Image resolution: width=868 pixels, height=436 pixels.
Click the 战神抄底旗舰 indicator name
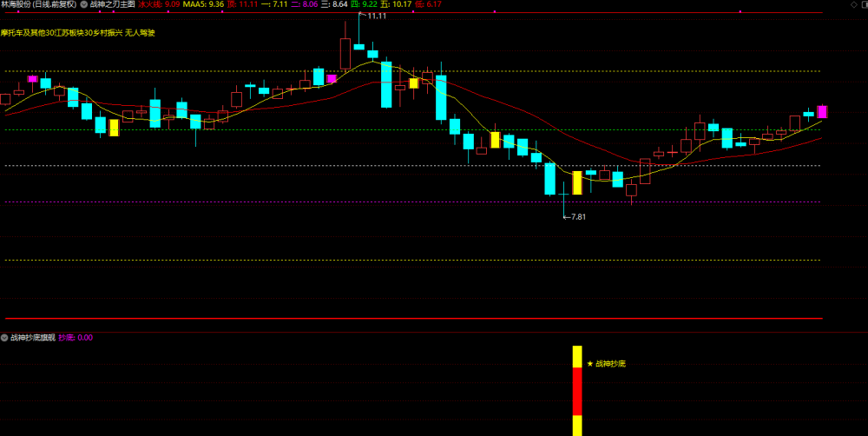click(x=33, y=337)
